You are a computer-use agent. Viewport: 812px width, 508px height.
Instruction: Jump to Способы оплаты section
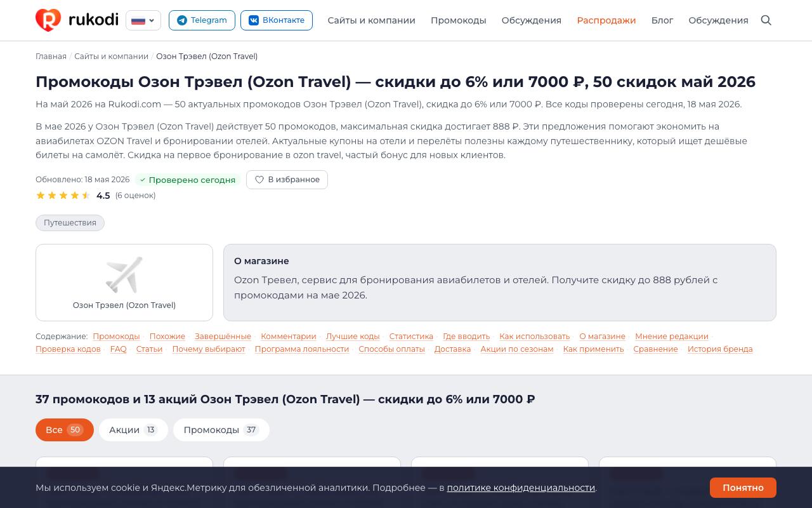[391, 349]
